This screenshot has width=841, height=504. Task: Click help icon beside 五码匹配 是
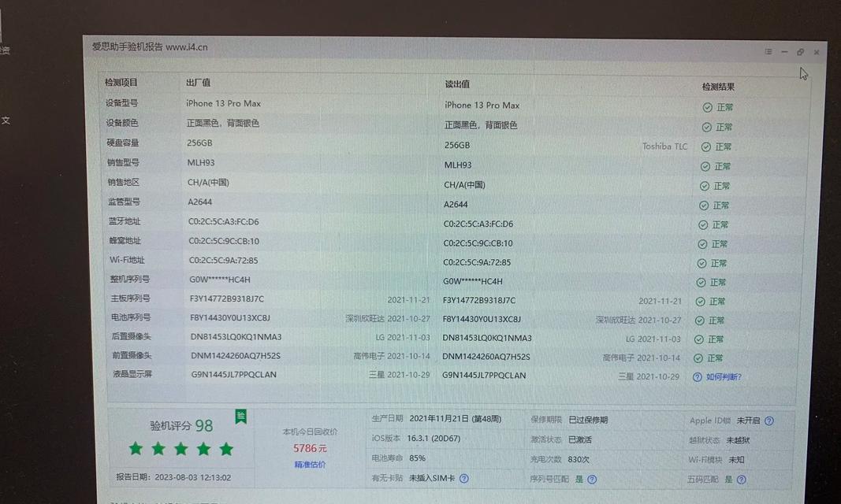(741, 480)
